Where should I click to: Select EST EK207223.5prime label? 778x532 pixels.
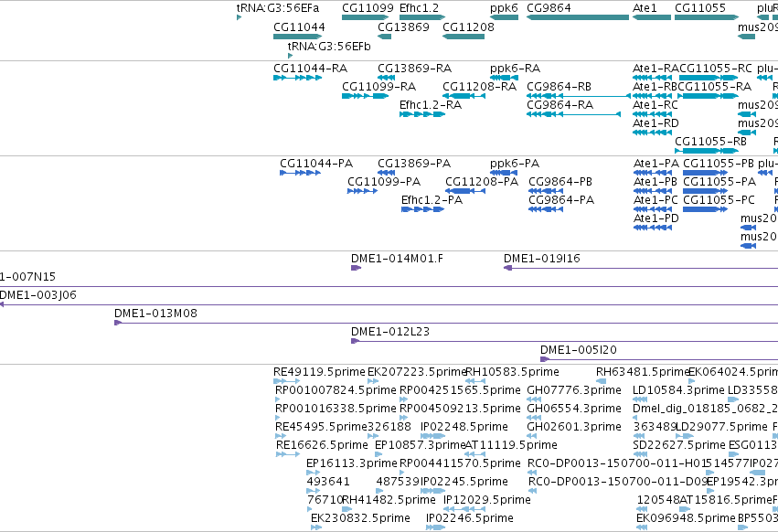417,372
